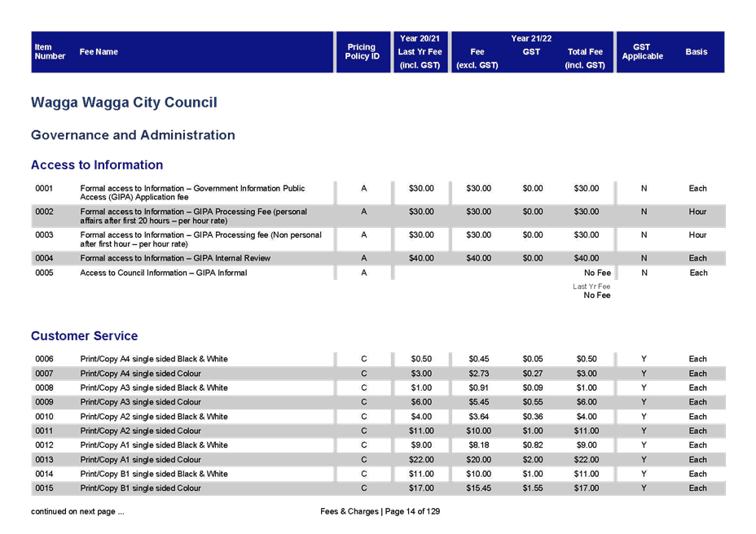
Task: Click the 'Year 20/21' header label
Action: 420,38
